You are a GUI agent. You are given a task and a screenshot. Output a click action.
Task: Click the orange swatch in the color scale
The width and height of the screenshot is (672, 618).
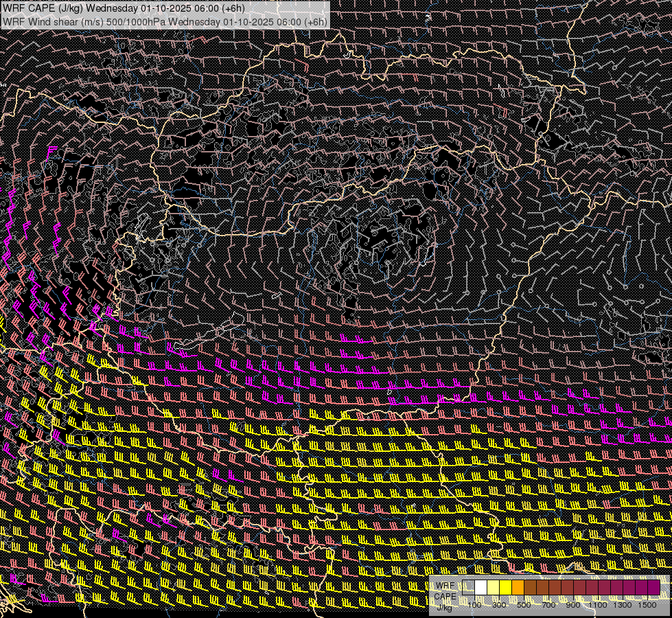pyautogui.click(x=518, y=587)
